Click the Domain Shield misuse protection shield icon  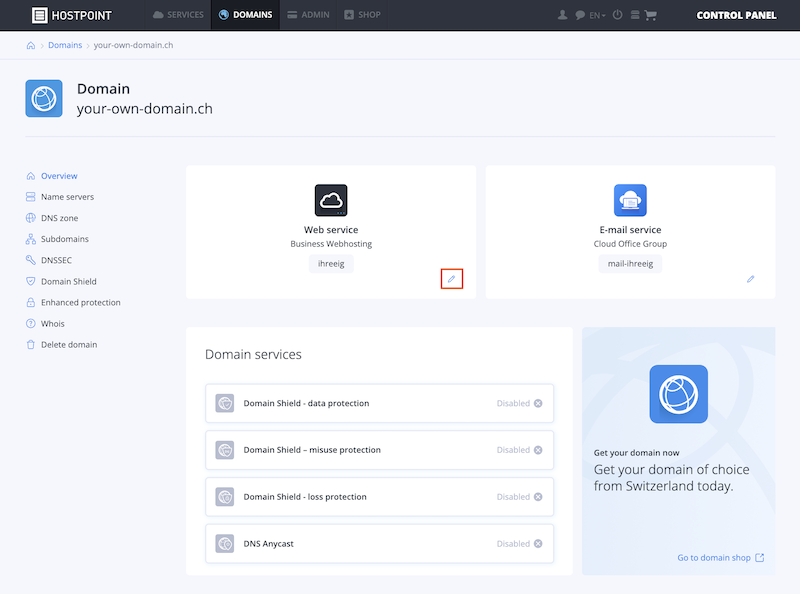[x=224, y=450]
